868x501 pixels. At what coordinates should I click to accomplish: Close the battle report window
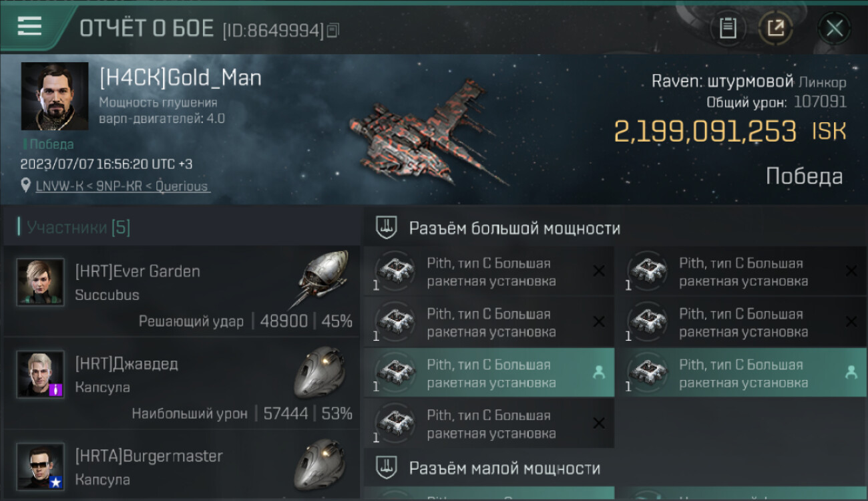pos(835,29)
